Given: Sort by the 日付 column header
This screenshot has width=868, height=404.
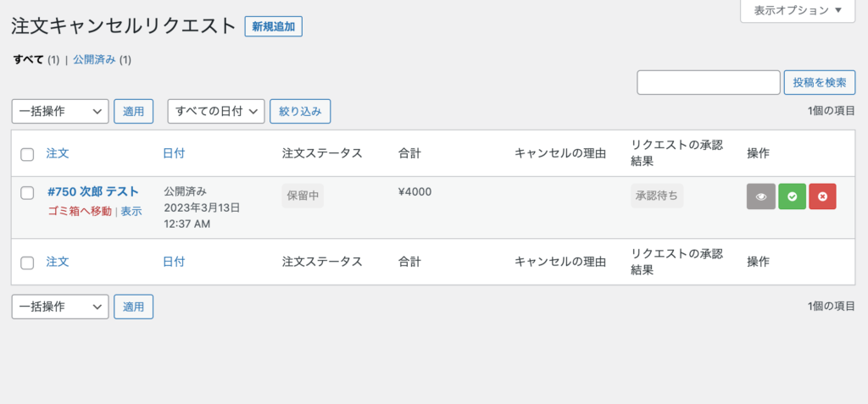Looking at the screenshot, I should click(174, 153).
